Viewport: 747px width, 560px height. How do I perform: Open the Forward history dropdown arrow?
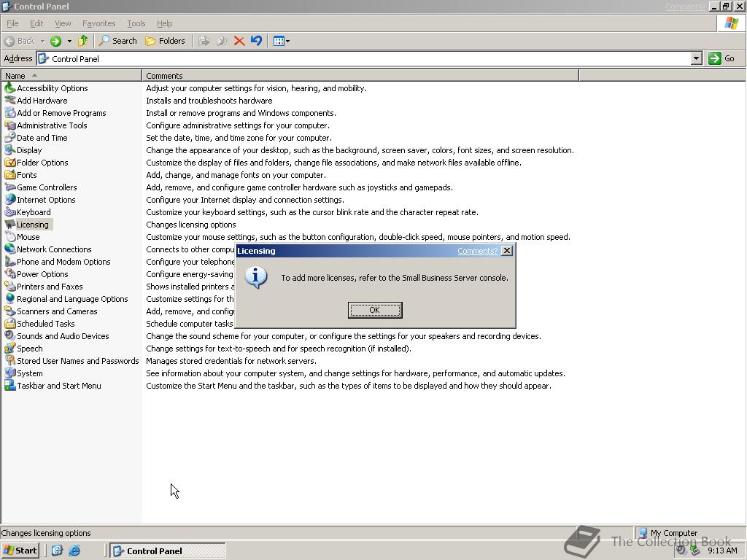pos(69,41)
